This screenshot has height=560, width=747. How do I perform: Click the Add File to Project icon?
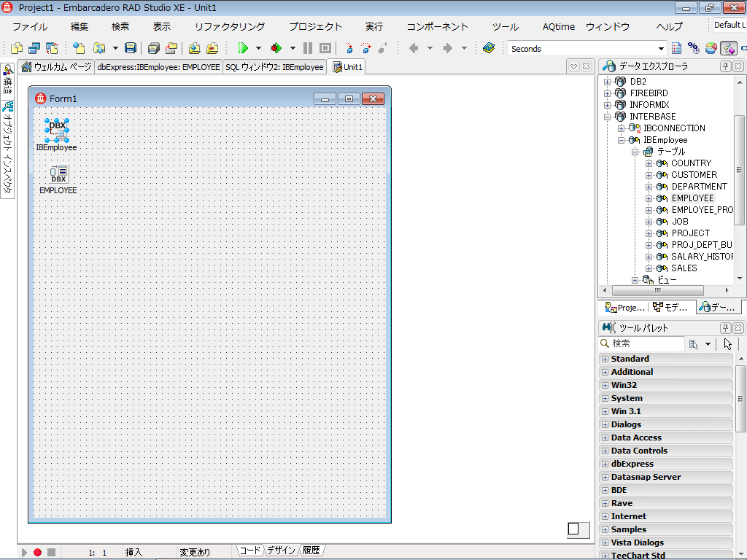pos(194,48)
